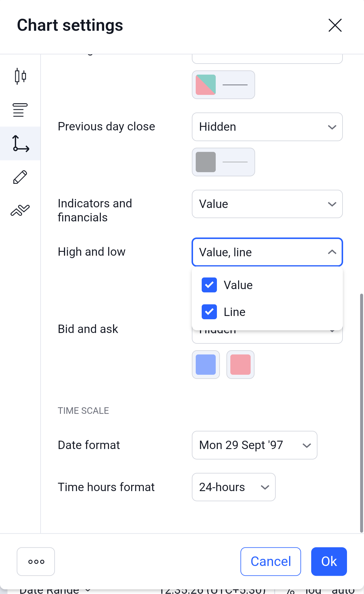Open the Previous day close dropdown
Viewport: 364px width, 594px height.
click(x=267, y=127)
